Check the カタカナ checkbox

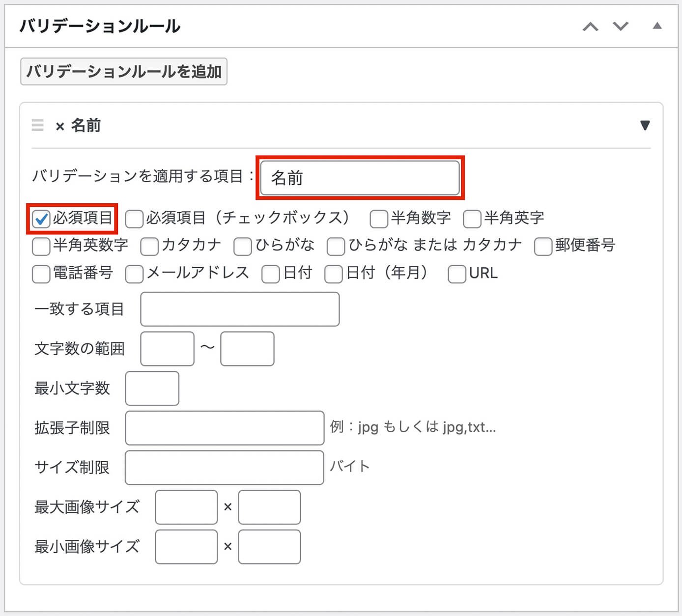click(149, 246)
